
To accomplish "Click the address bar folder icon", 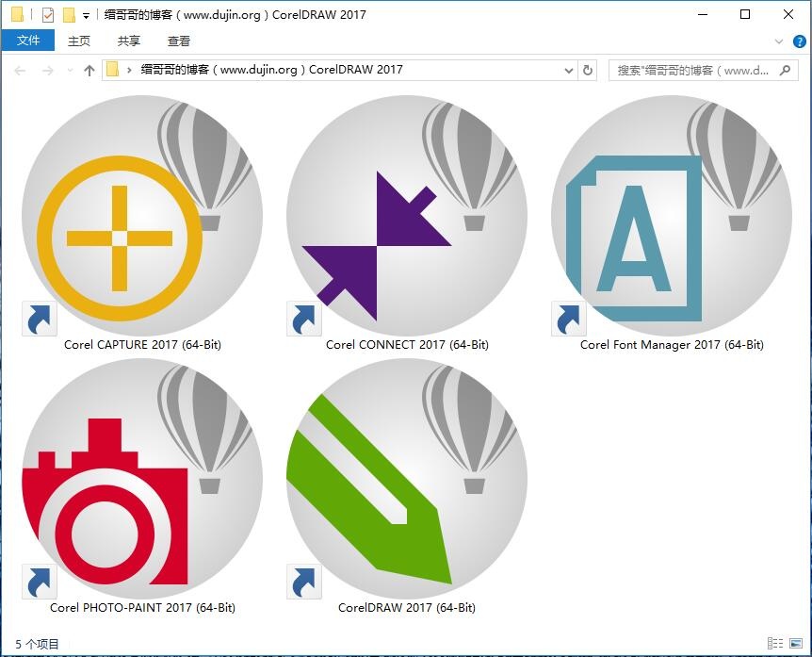I will (112, 70).
